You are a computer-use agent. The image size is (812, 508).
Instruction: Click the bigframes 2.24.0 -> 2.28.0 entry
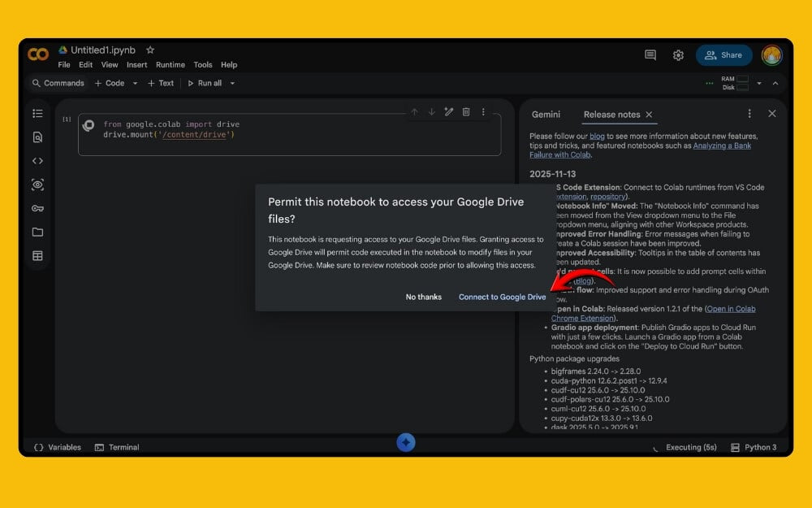coord(595,371)
